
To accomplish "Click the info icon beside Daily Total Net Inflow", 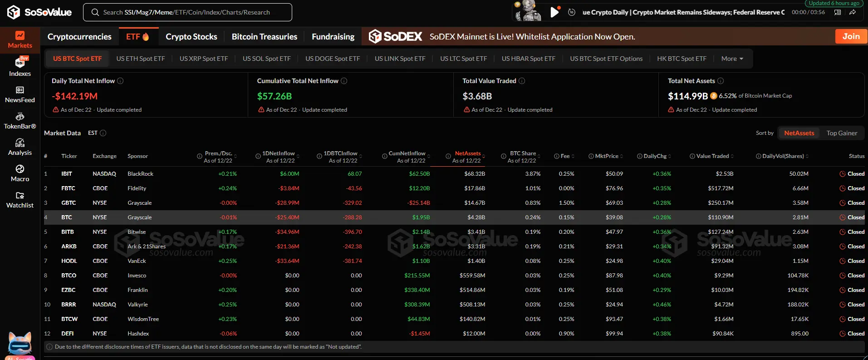I will pyautogui.click(x=120, y=81).
